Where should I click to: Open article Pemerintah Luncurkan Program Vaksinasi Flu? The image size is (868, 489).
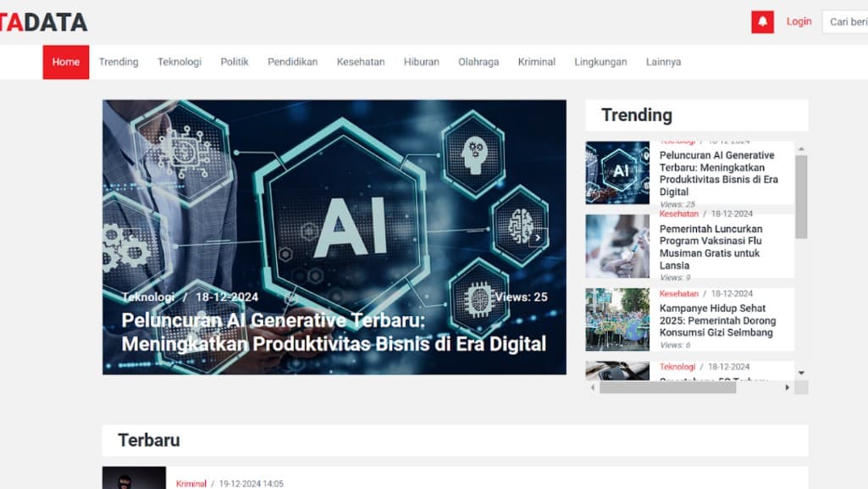[711, 247]
